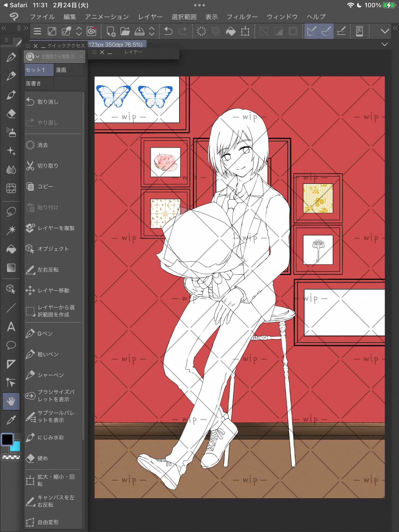Select the Lasso selection tool
This screenshot has height=532, width=399.
[11, 212]
